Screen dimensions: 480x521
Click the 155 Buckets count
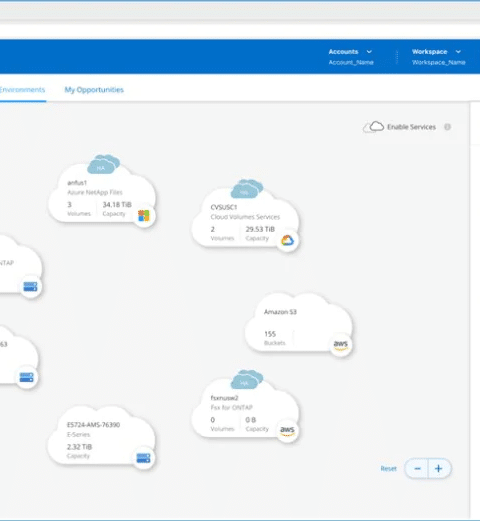pos(270,334)
